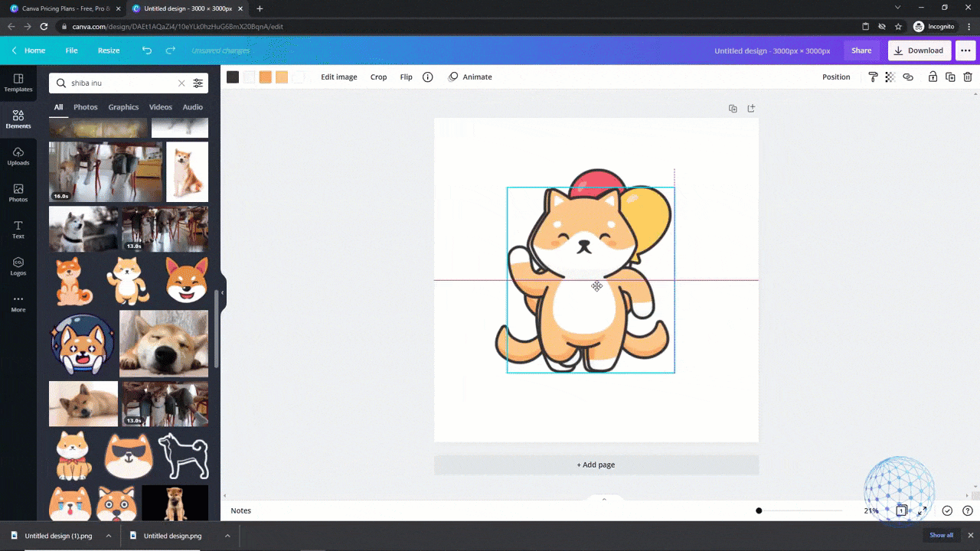Viewport: 980px width, 551px height.
Task: Open the Transparency checkerboard icon
Action: pos(890,77)
